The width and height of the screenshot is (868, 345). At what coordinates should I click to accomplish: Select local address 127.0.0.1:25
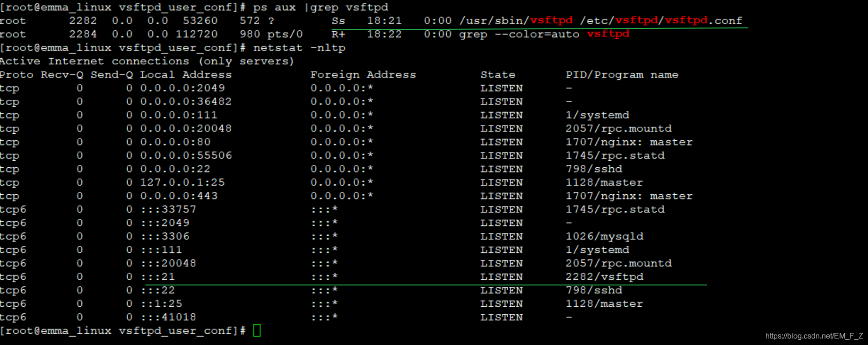(182, 182)
